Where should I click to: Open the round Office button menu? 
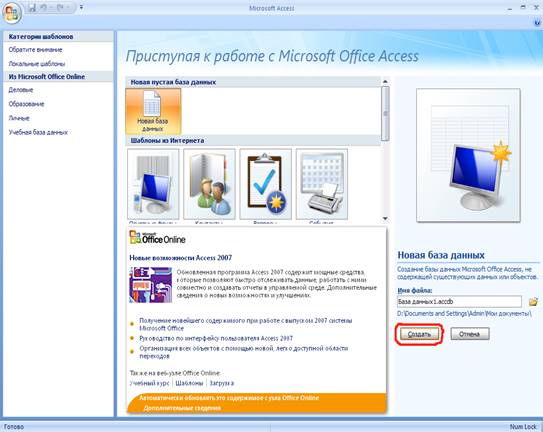(12, 13)
